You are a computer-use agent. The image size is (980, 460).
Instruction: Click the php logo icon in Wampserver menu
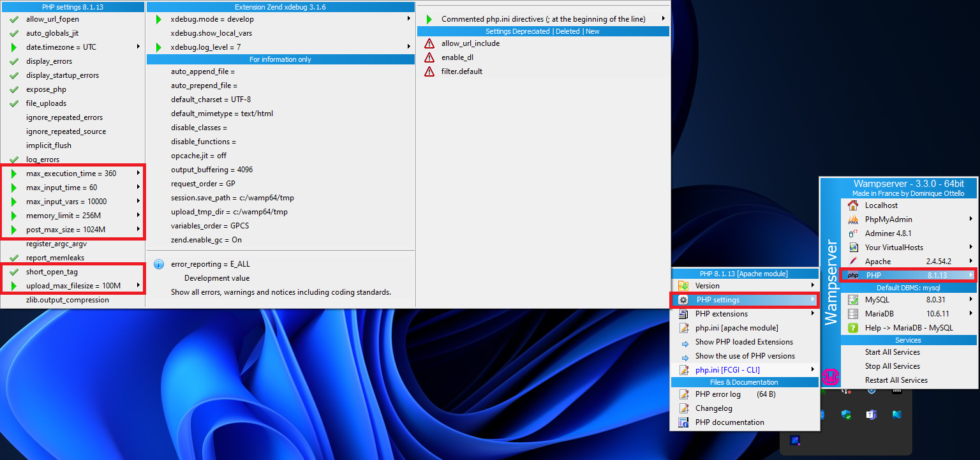click(x=853, y=276)
